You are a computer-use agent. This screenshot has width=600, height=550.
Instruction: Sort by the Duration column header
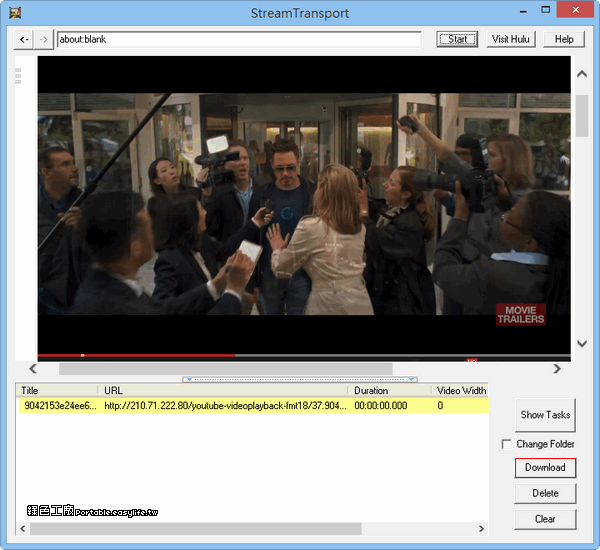coord(390,390)
